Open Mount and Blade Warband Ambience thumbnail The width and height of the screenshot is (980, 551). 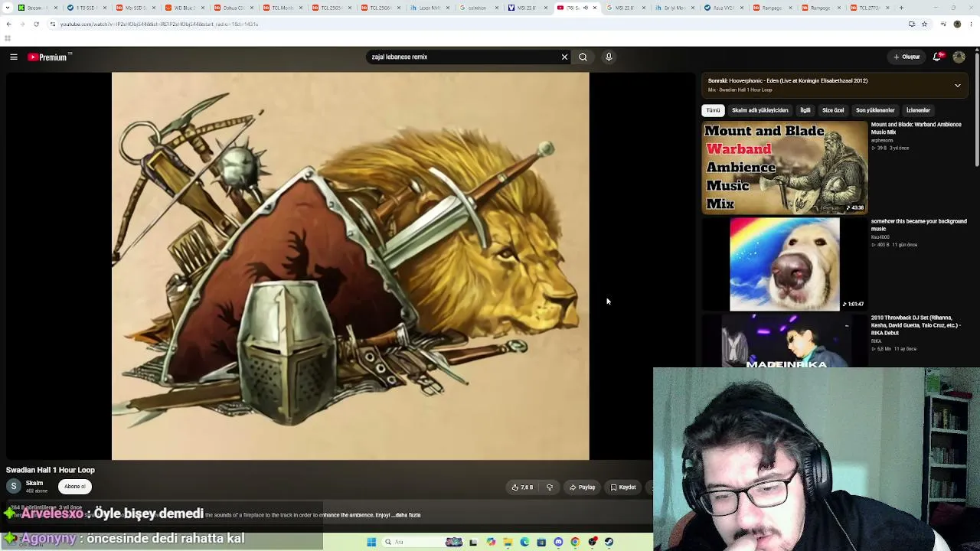(785, 168)
